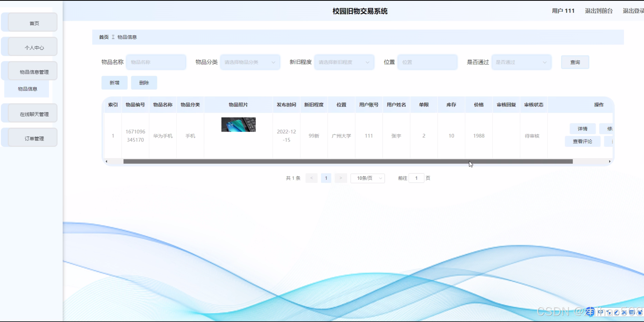Click the horizontal table scrollbar thumb

[x=348, y=162]
